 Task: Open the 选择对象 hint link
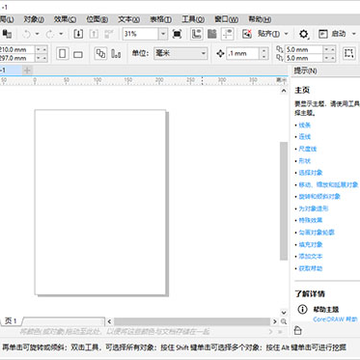tap(310, 173)
